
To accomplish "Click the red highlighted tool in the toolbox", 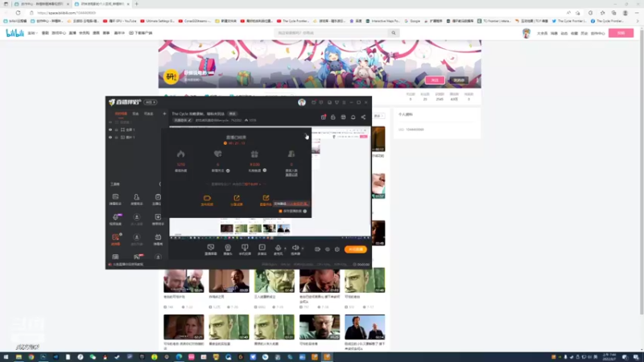I will [116, 239].
